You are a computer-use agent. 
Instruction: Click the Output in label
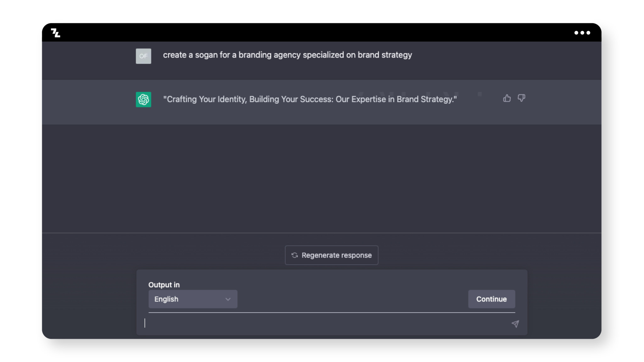pyautogui.click(x=164, y=285)
